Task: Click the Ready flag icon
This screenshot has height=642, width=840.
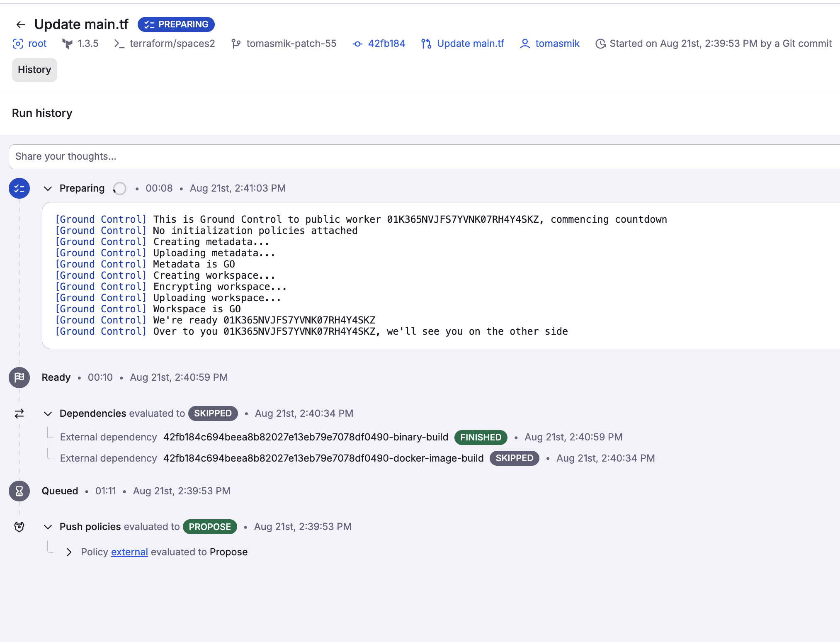Action: click(x=19, y=377)
